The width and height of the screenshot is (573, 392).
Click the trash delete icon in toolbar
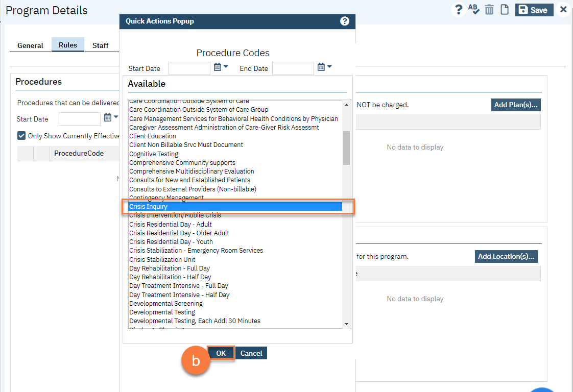pos(489,10)
